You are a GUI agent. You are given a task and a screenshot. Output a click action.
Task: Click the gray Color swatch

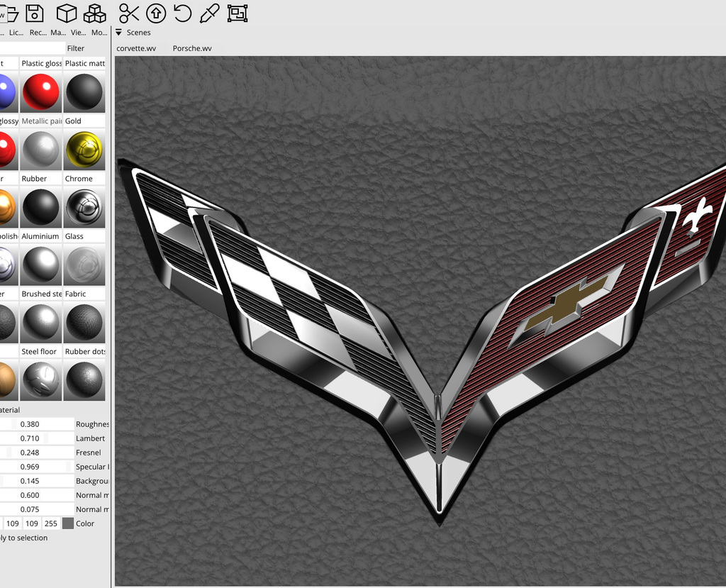pos(68,523)
